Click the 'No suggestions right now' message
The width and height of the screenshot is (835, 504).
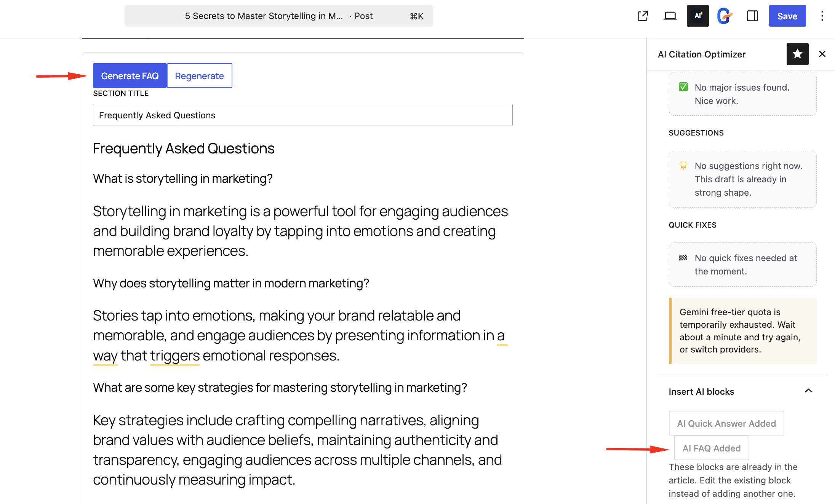[742, 179]
